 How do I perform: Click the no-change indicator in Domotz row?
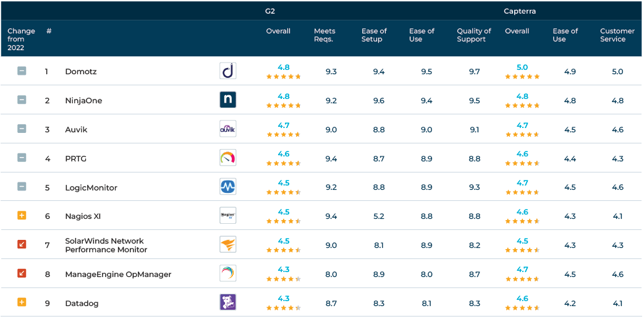click(22, 70)
